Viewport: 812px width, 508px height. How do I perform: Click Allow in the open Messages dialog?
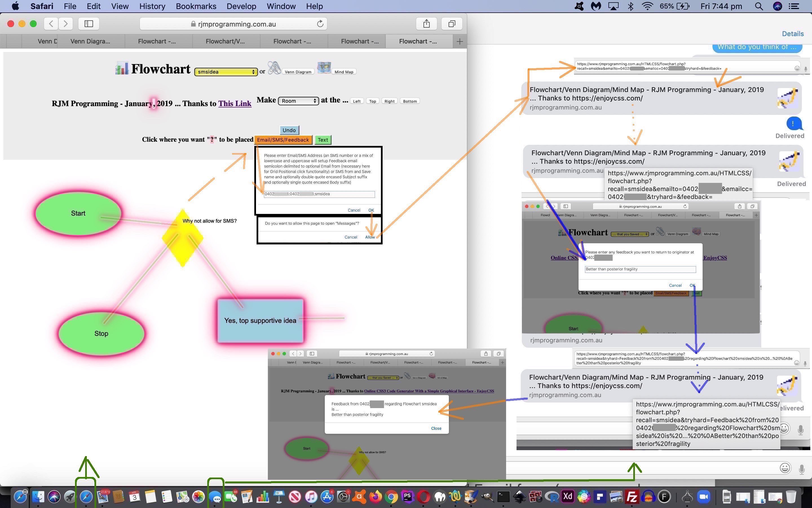(370, 237)
